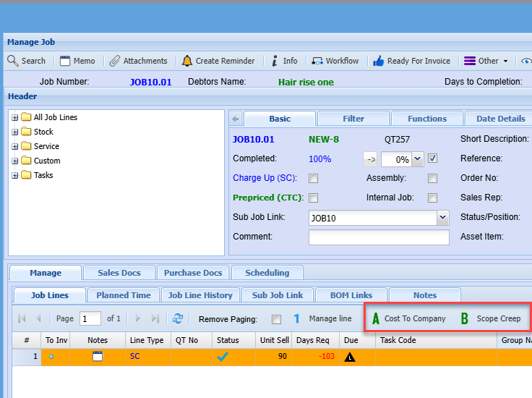Click the Search magnifier icon
The image size is (532, 398).
pyautogui.click(x=13, y=61)
